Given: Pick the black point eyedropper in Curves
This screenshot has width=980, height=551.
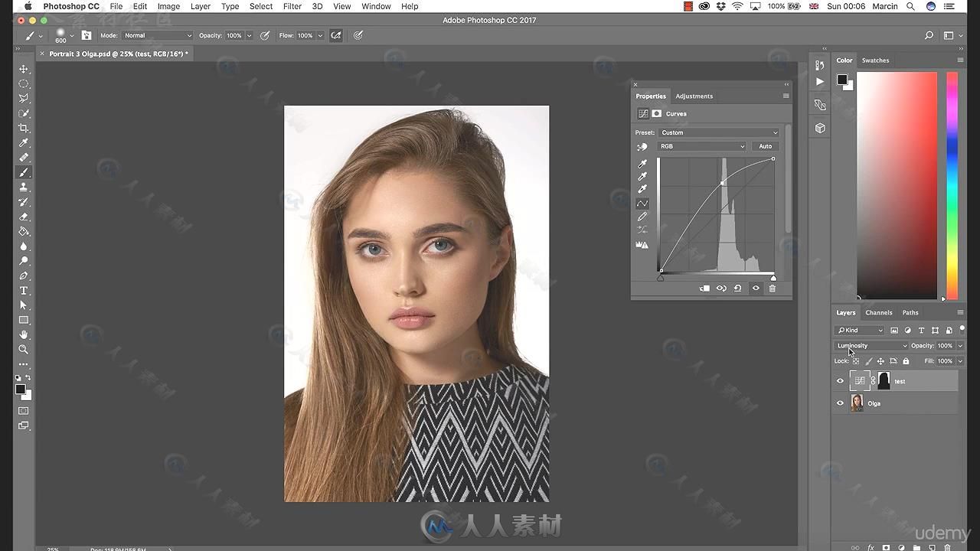Looking at the screenshot, I should (x=642, y=164).
